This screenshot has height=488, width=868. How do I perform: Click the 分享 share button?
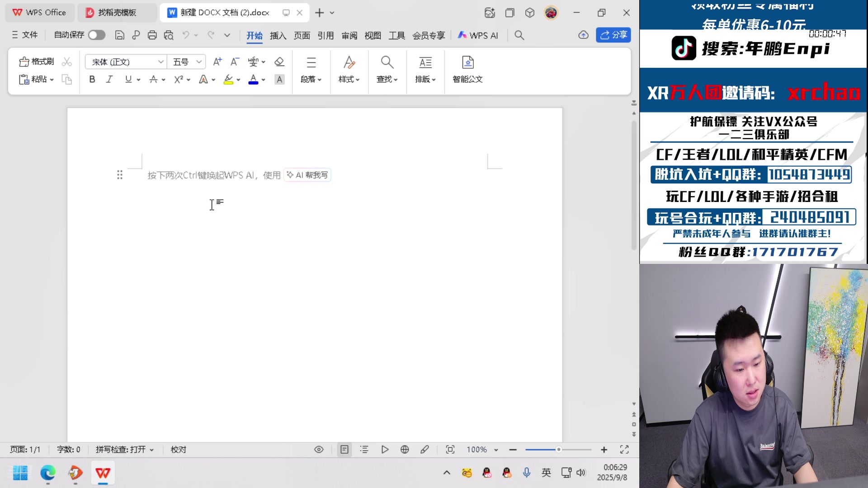tap(613, 35)
